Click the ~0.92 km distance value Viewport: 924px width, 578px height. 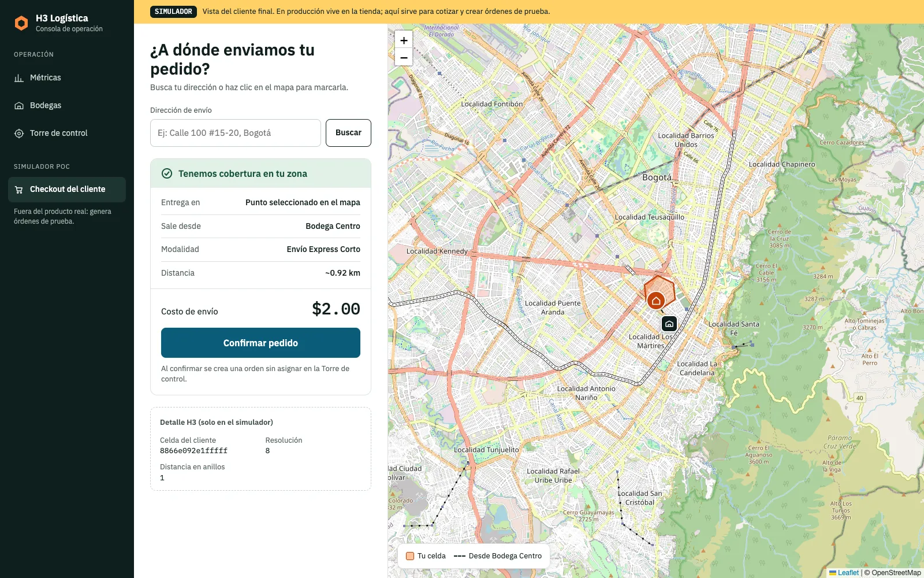point(342,273)
